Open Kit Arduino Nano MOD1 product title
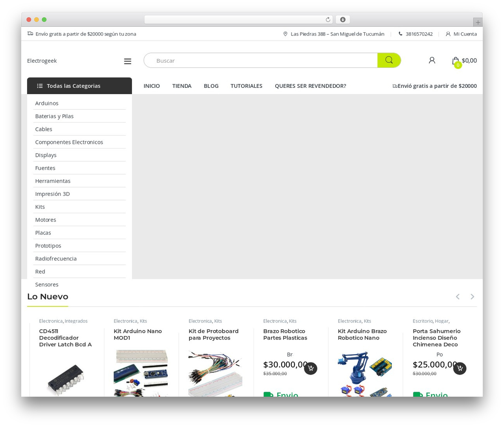The image size is (504, 427). click(x=138, y=334)
